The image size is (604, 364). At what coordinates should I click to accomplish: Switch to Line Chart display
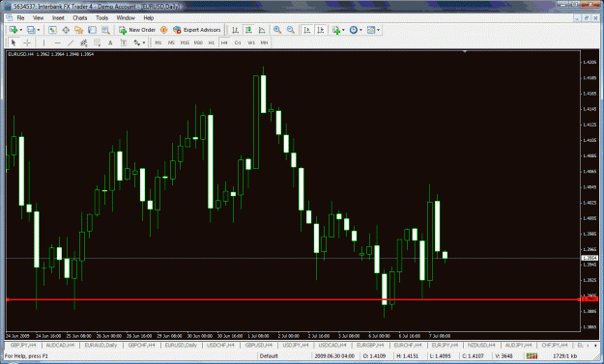click(x=262, y=30)
